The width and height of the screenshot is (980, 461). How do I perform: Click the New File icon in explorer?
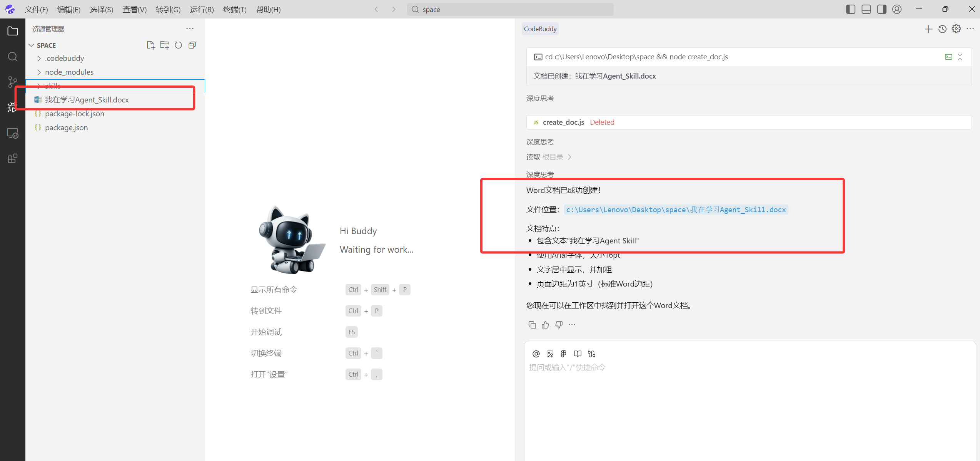coord(150,45)
